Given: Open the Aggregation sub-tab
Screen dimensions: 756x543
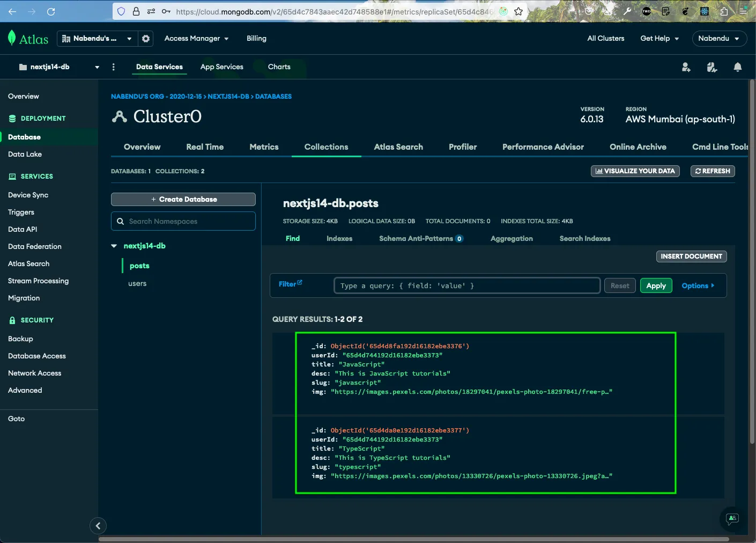Looking at the screenshot, I should click(512, 239).
